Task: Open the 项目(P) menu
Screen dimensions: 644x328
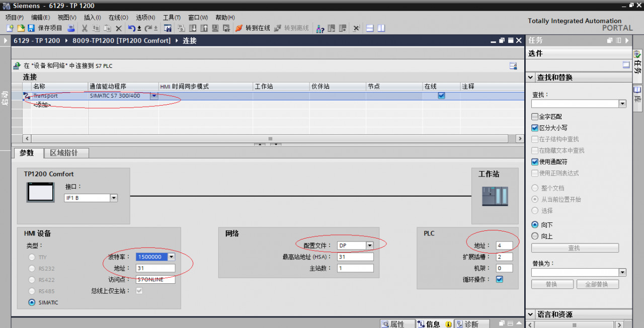Action: 15,17
